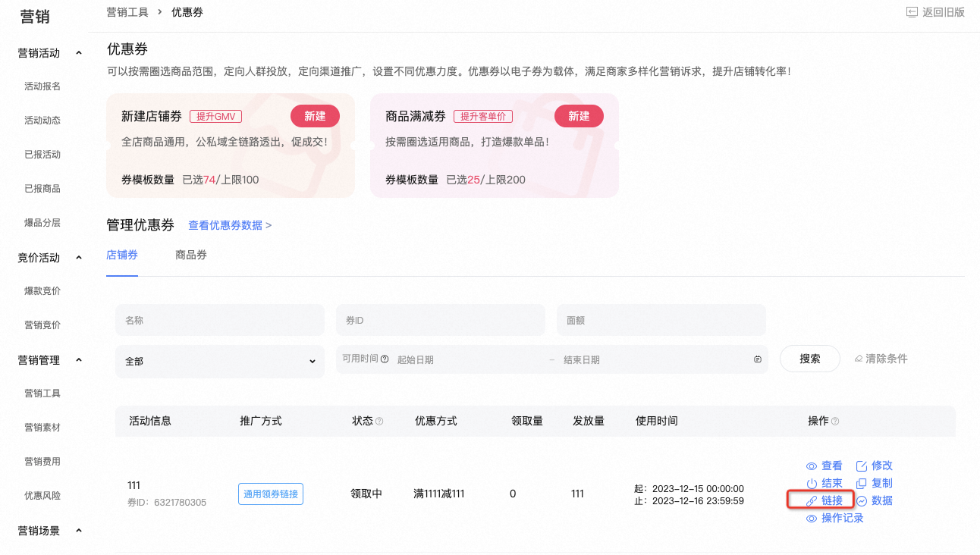Click the 提升客单价 tag
The width and height of the screenshot is (980, 555).
[484, 117]
